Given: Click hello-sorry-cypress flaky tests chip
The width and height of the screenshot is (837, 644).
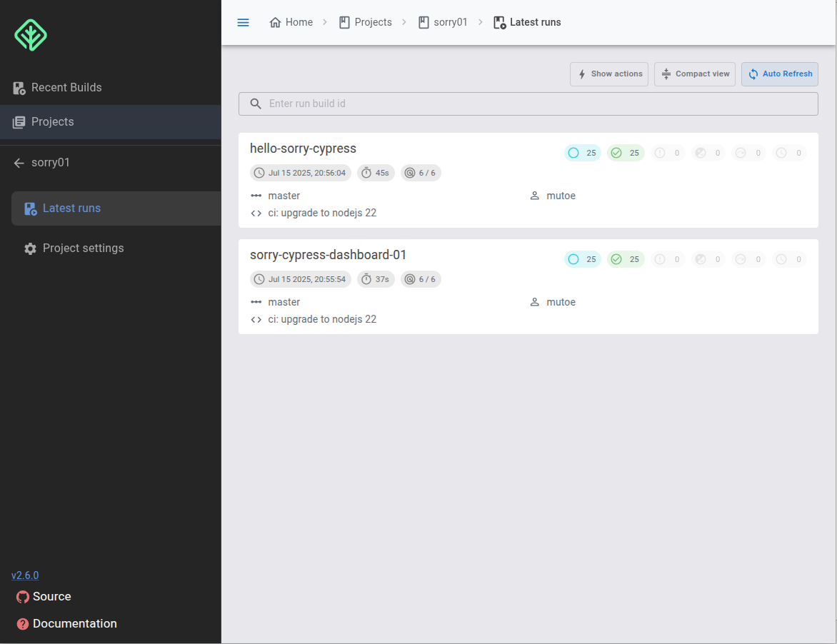Looking at the screenshot, I should click(x=708, y=153).
